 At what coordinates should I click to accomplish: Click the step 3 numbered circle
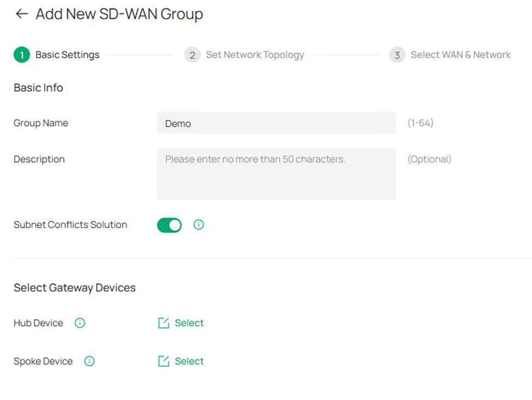point(397,55)
